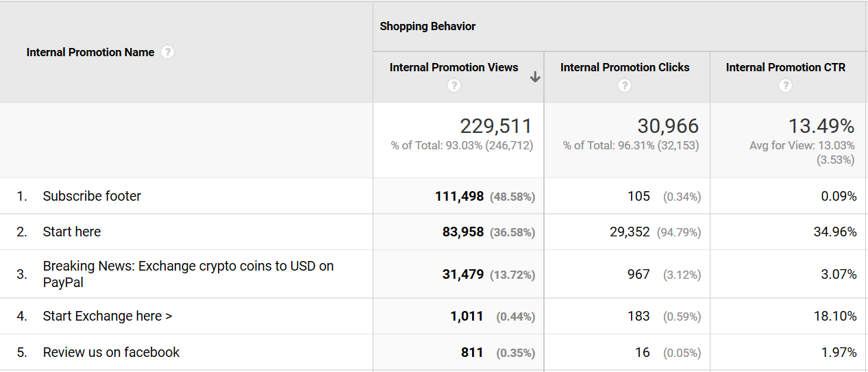Open the Subscribe footer promotion
868x372 pixels.
(x=92, y=196)
